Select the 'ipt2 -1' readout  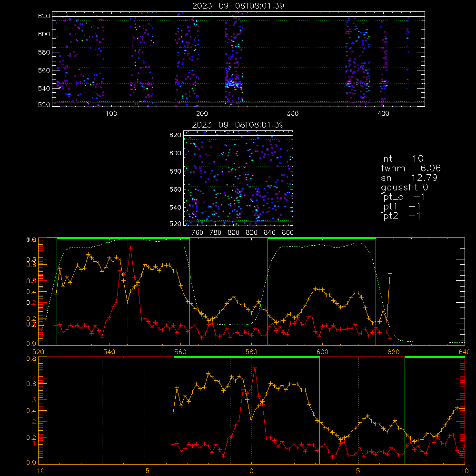401,216
